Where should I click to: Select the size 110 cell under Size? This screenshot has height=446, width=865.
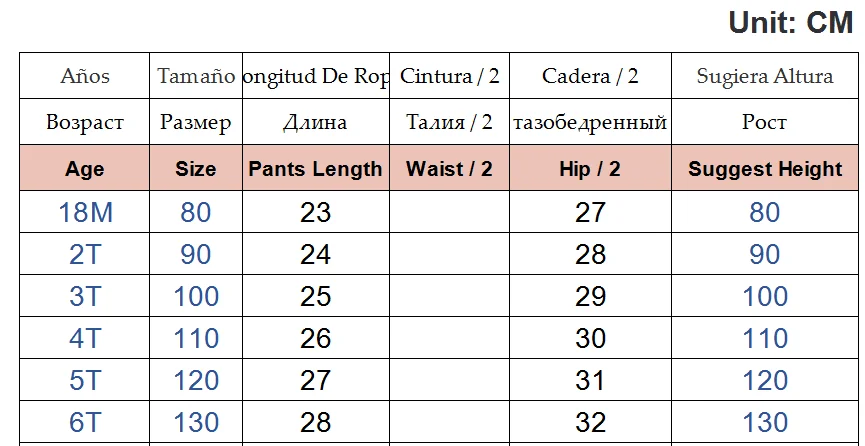point(195,339)
